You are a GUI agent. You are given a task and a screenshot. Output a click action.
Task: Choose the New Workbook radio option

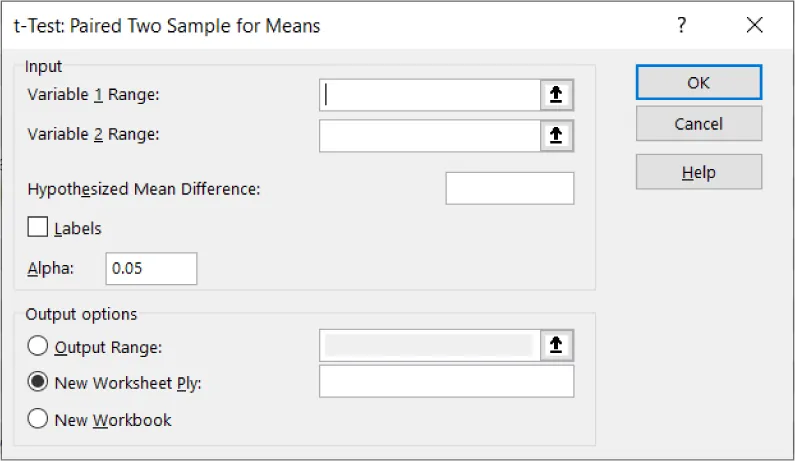pyautogui.click(x=38, y=419)
